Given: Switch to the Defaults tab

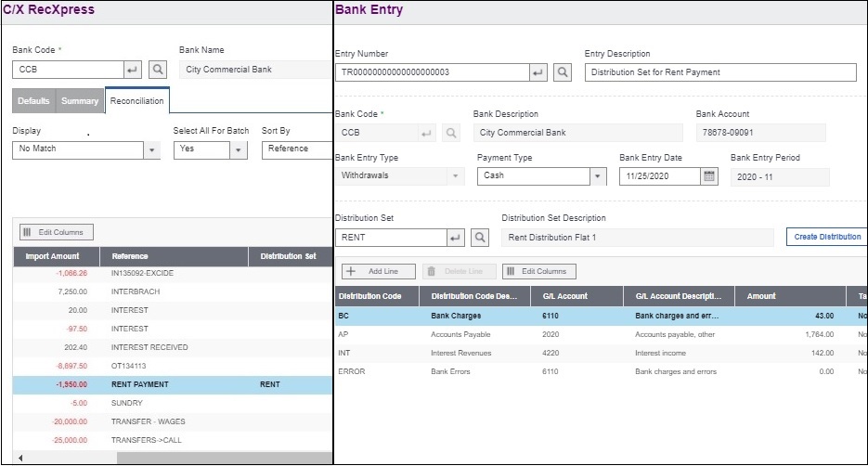Looking at the screenshot, I should tap(33, 101).
